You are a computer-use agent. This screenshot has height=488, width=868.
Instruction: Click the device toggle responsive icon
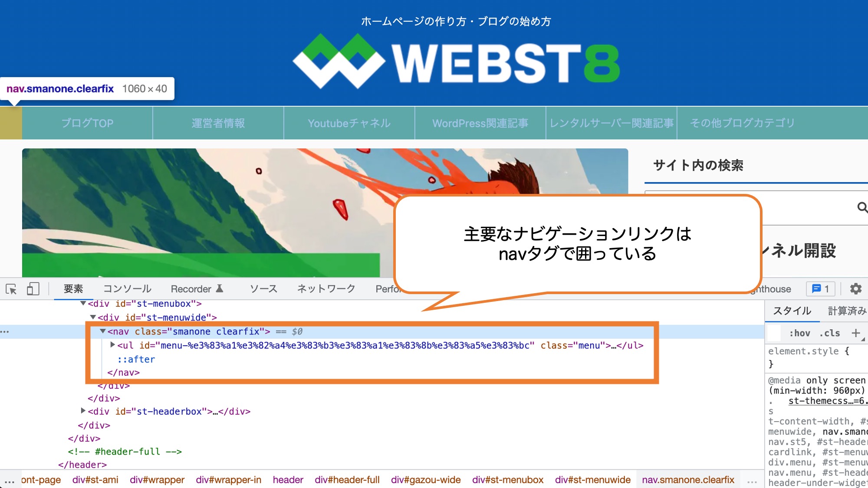point(33,289)
